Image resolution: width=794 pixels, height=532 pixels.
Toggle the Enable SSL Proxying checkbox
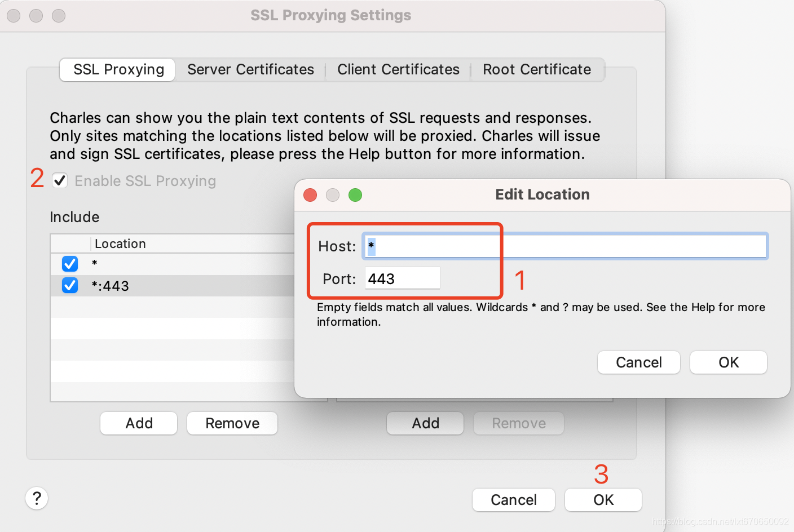(60, 181)
